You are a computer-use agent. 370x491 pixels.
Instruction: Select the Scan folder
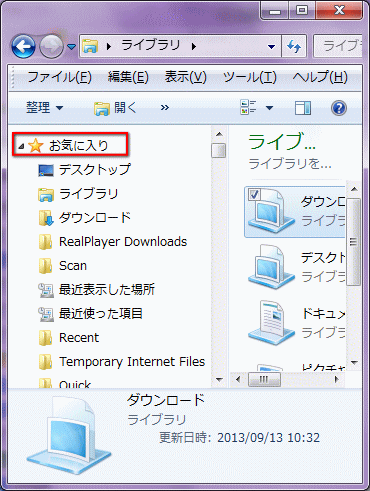point(73,266)
